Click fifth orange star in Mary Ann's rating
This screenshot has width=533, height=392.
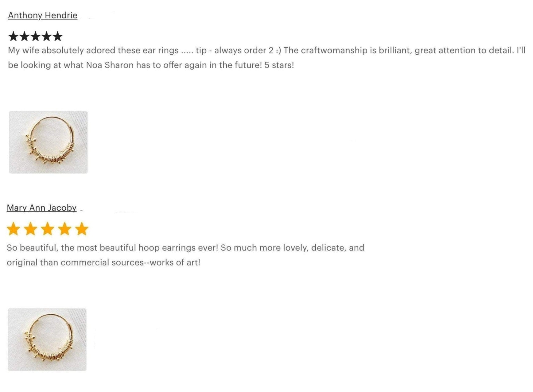pyautogui.click(x=82, y=229)
